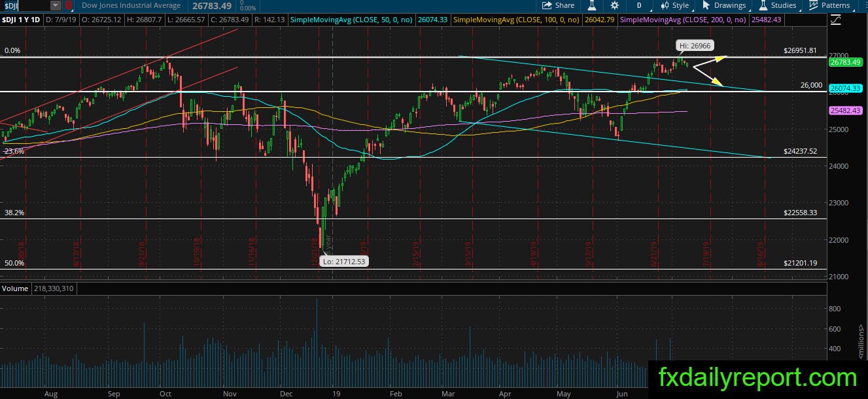
Task: Click the Share button
Action: click(558, 5)
